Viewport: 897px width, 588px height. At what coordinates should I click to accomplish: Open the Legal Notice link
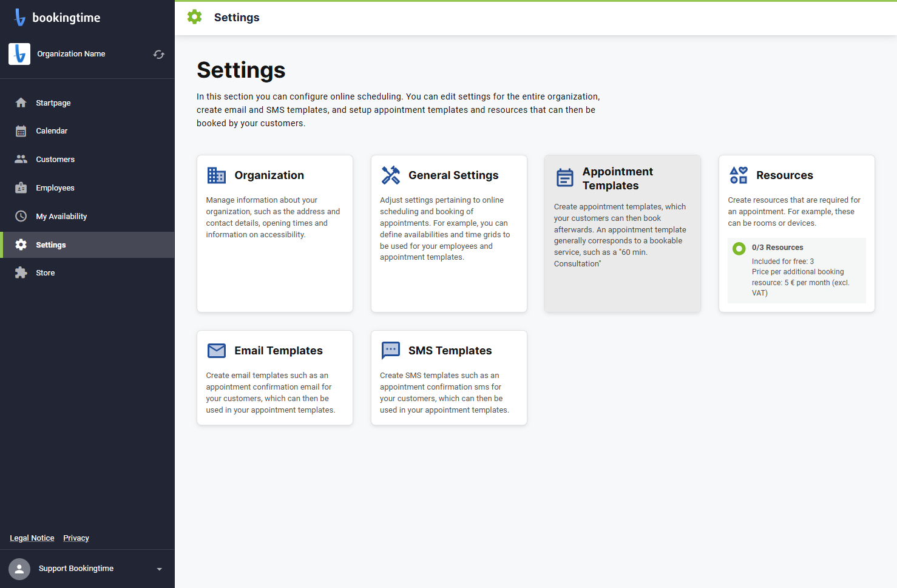(32, 538)
